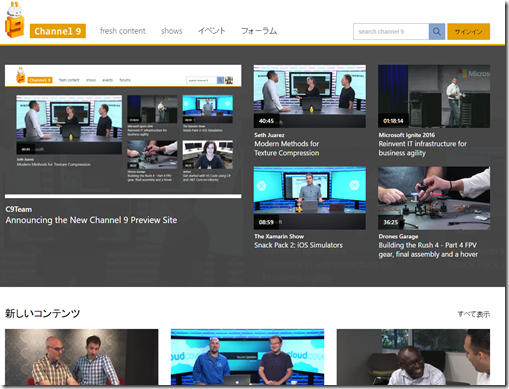Click the 01:18:14 duration badge
This screenshot has width=509, height=389.
[393, 121]
